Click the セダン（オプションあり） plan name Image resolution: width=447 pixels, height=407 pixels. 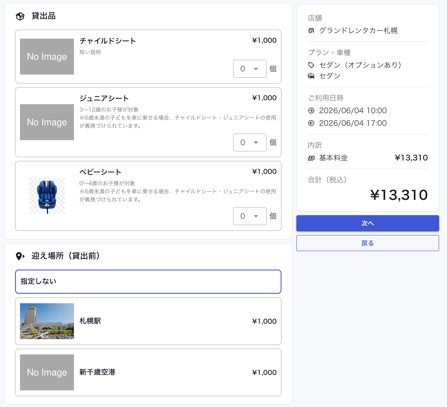pos(360,65)
